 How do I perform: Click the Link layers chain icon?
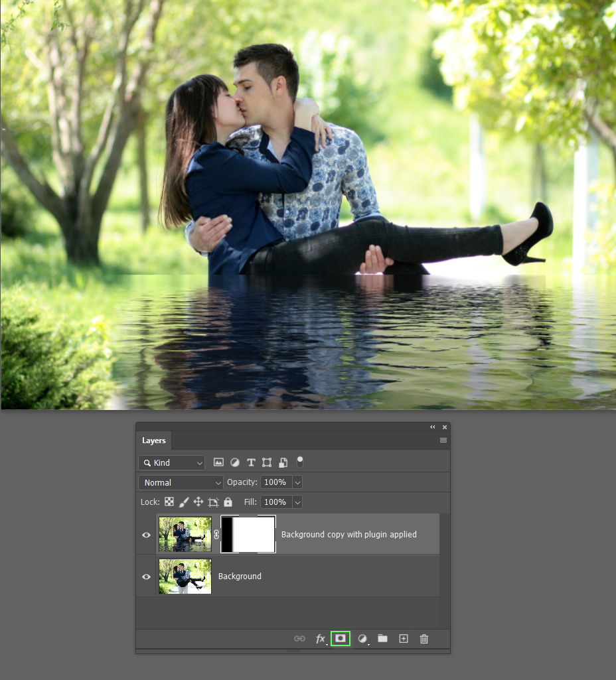click(x=299, y=638)
